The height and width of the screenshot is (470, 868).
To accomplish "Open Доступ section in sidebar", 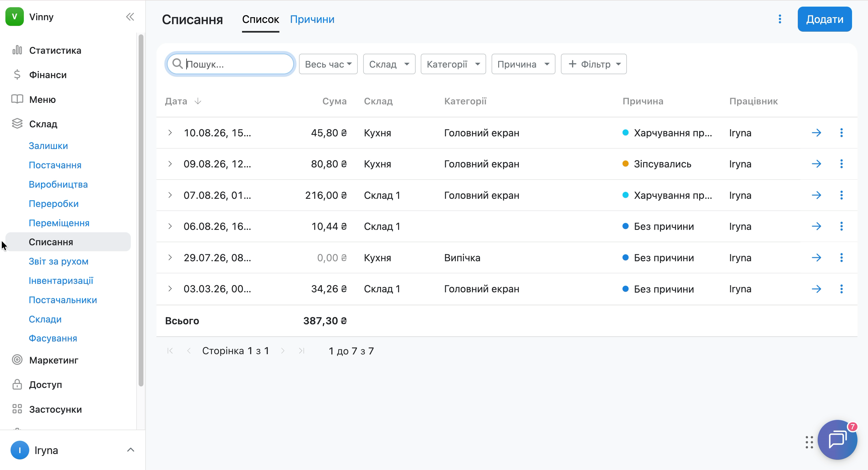I will (x=46, y=385).
